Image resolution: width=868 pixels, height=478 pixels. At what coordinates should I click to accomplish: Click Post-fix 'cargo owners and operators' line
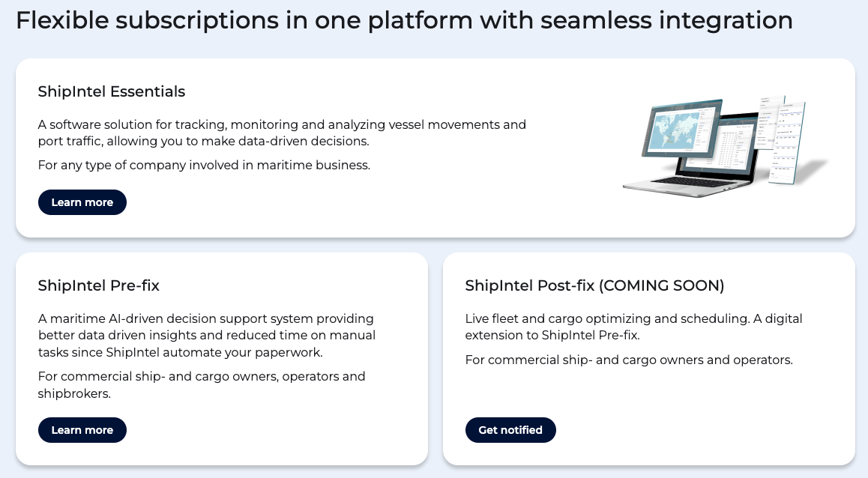(x=628, y=360)
